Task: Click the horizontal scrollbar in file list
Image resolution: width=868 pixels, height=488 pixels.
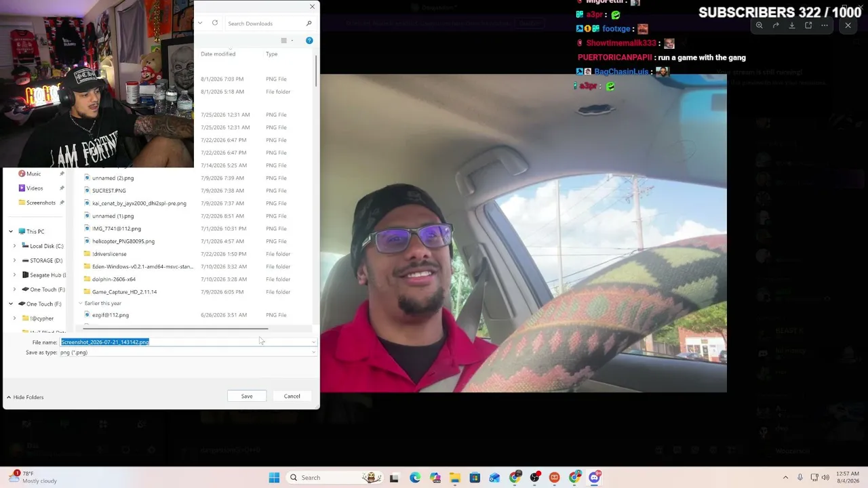Action: click(174, 329)
